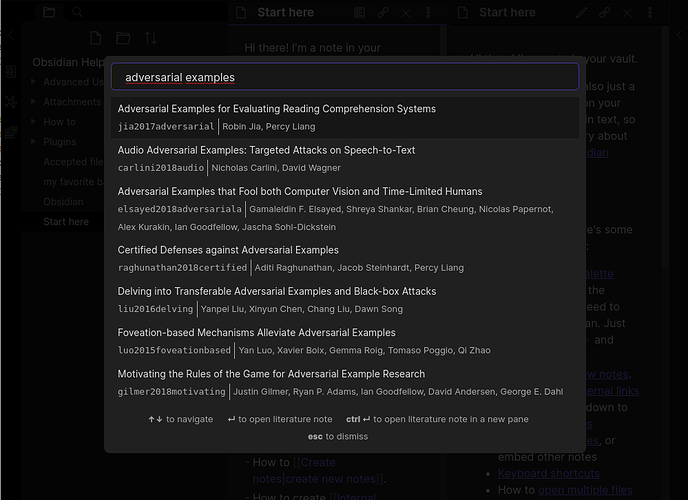Viewport: 688px width, 500px height.
Task: Create a new note from explorer toolbar
Action: point(96,38)
